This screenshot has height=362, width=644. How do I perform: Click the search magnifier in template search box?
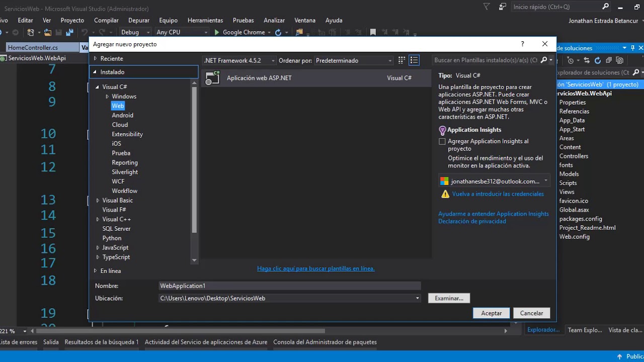coord(543,60)
